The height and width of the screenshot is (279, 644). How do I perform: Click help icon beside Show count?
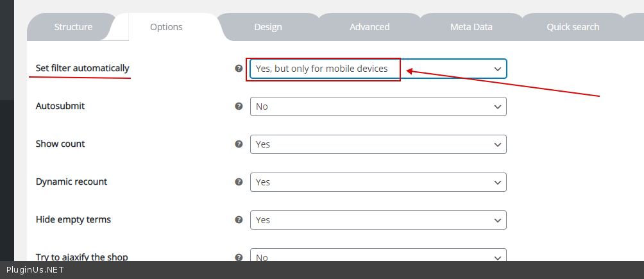(x=239, y=144)
